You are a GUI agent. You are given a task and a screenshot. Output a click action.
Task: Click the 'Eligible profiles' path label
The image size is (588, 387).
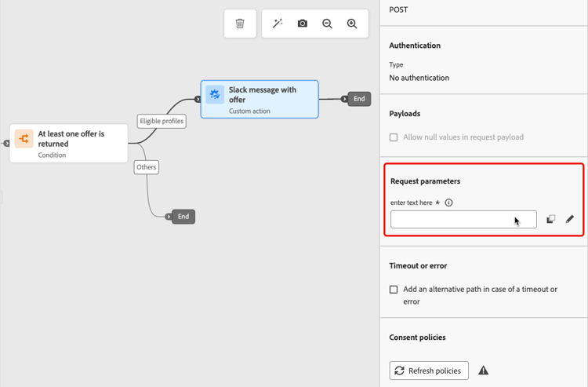click(162, 121)
